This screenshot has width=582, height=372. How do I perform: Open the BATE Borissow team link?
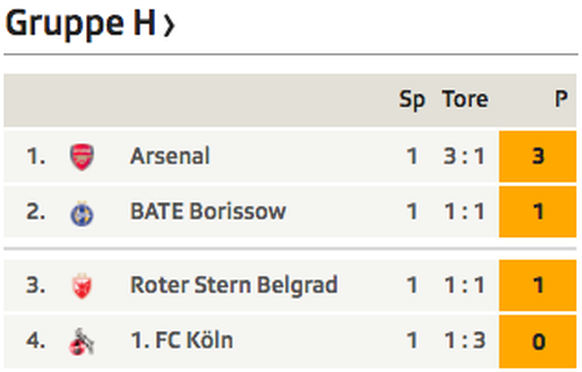point(208,211)
